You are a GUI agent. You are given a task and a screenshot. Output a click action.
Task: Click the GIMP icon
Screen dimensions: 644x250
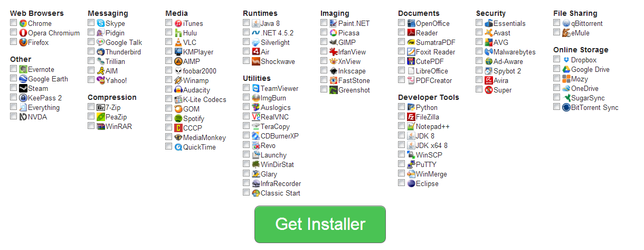pos(334,42)
